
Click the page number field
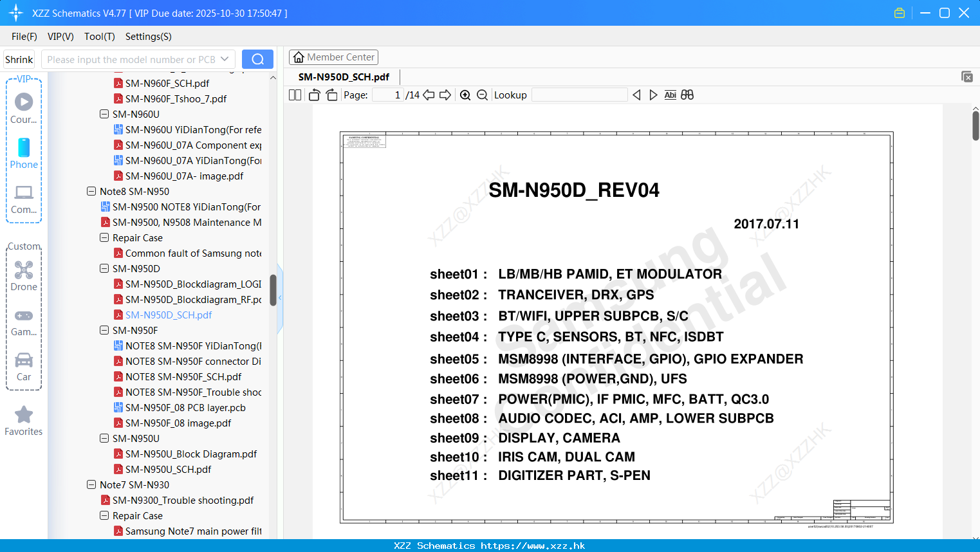(387, 95)
